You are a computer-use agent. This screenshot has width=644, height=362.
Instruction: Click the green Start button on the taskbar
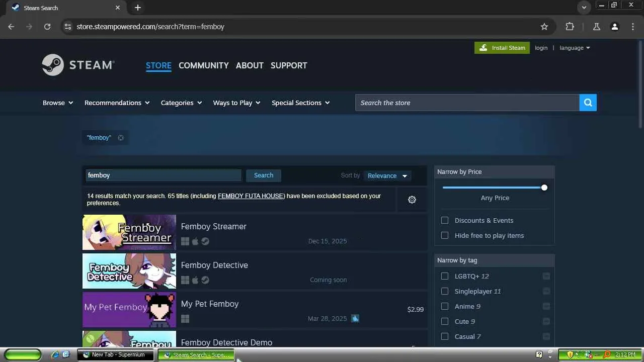click(23, 355)
